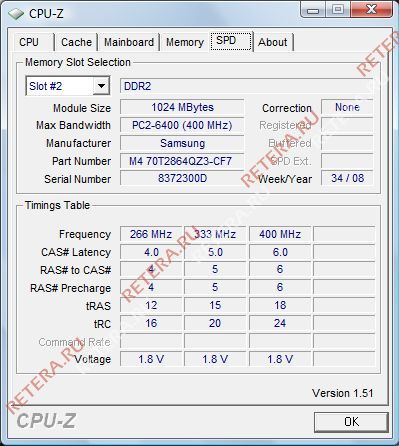
Task: Click the Voltage row label
Action: pyautogui.click(x=92, y=359)
